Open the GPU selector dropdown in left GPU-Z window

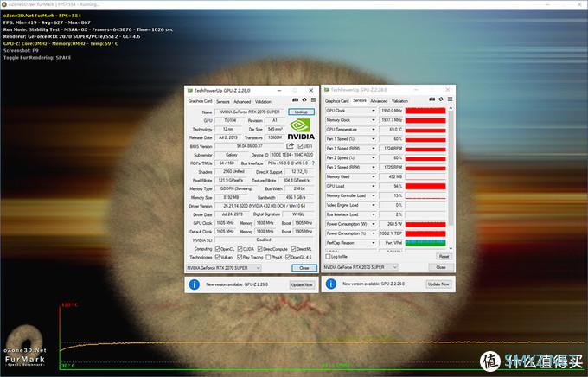259,268
